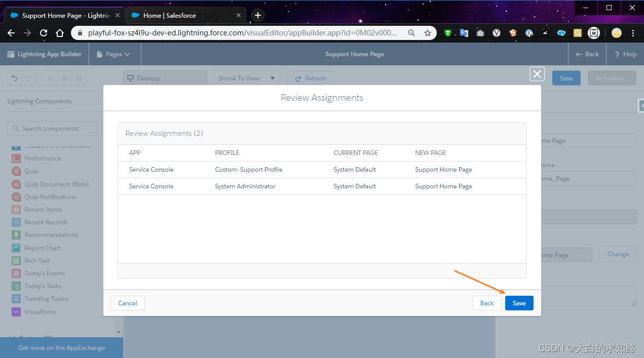
Task: Click the Save button in builder header
Action: pos(566,78)
